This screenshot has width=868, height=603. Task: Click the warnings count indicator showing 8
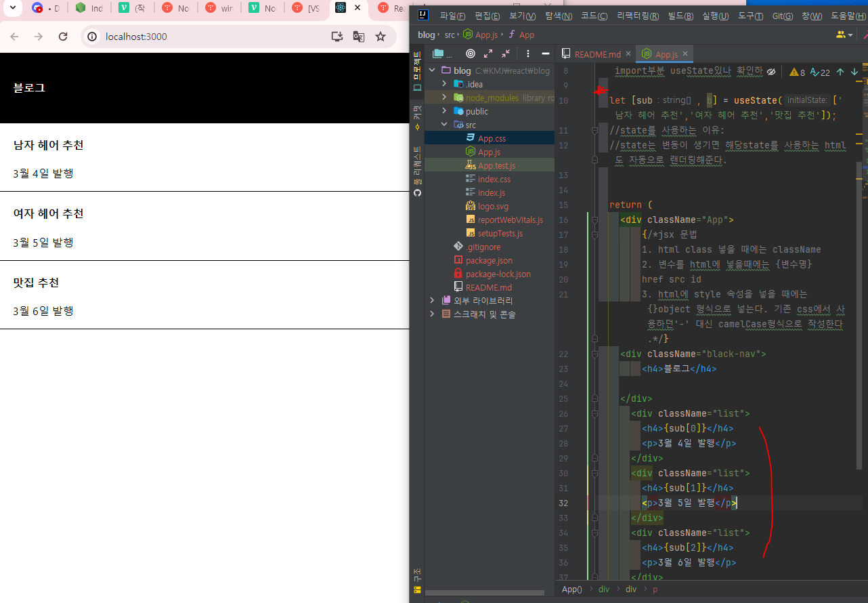[798, 72]
